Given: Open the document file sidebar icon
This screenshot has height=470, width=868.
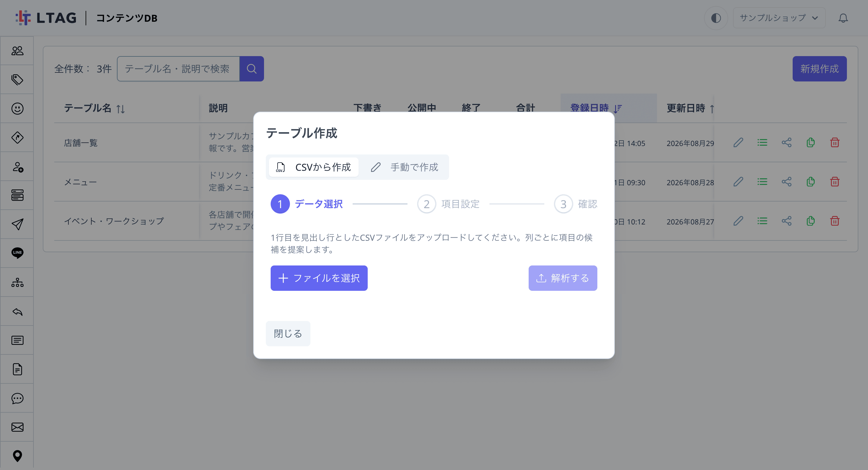Looking at the screenshot, I should pos(17,369).
